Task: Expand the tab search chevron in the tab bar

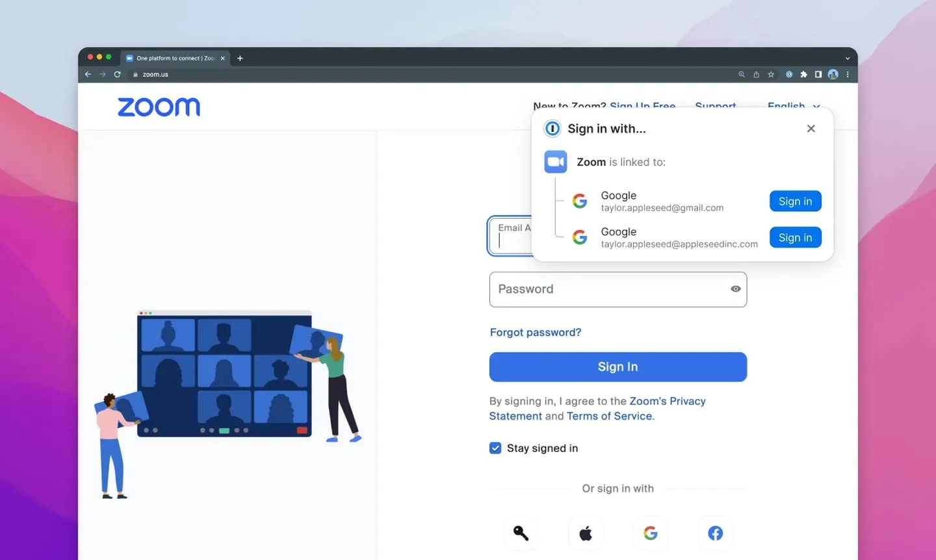Action: tap(848, 58)
